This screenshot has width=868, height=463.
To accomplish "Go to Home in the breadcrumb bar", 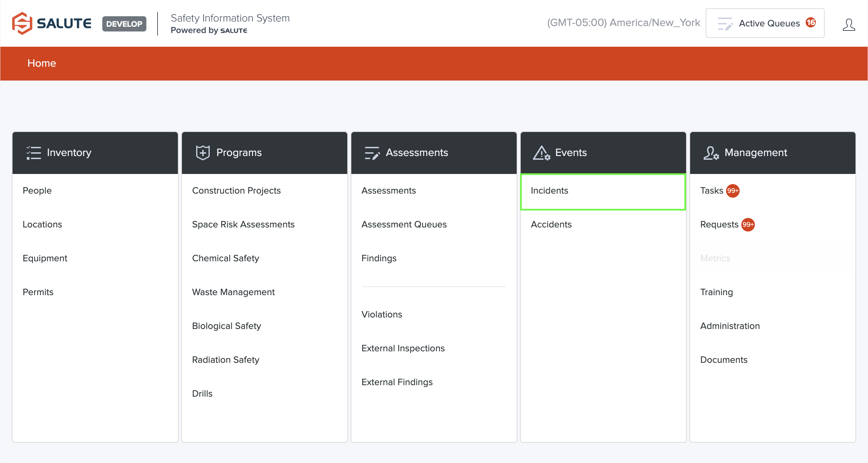I will click(42, 63).
